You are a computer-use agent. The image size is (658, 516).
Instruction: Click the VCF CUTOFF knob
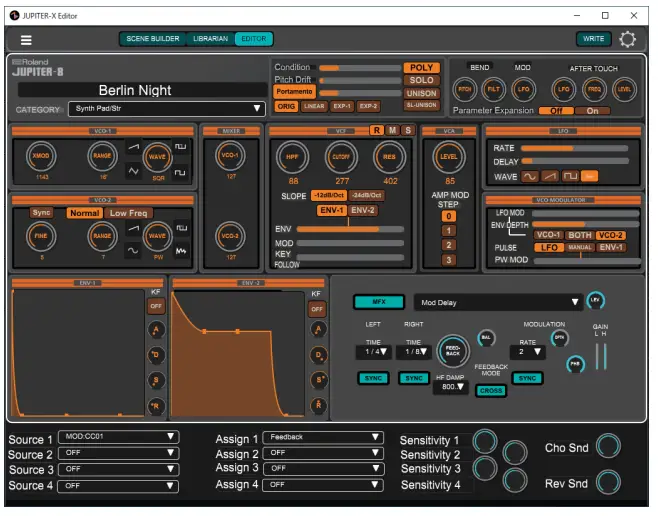point(341,157)
